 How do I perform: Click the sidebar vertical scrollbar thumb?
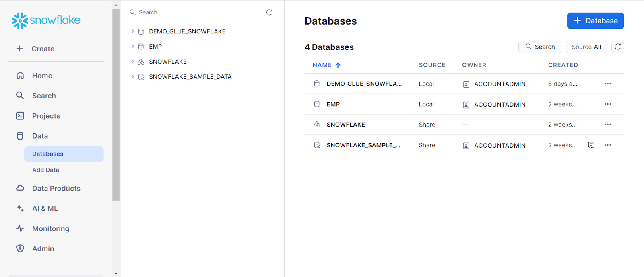click(x=116, y=105)
